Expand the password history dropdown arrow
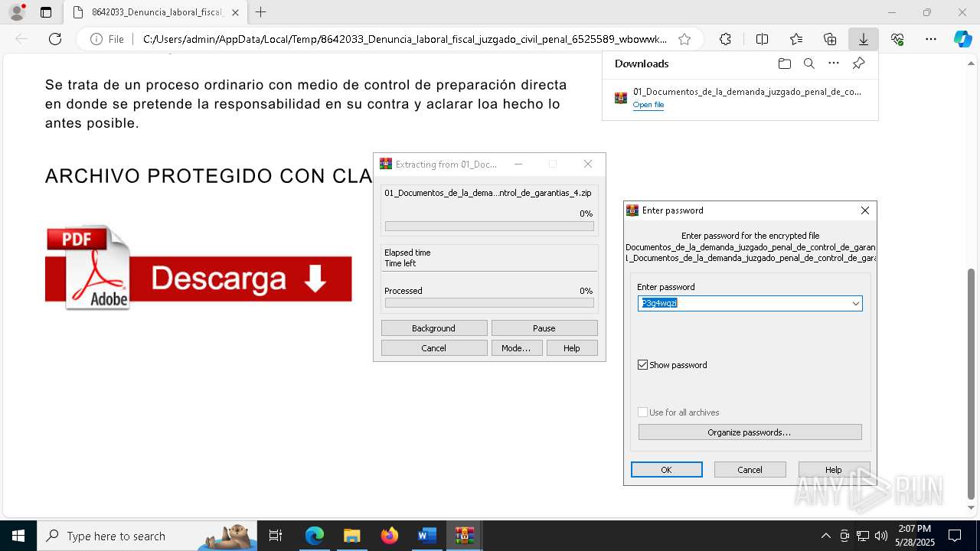The image size is (980, 551). [x=856, y=304]
